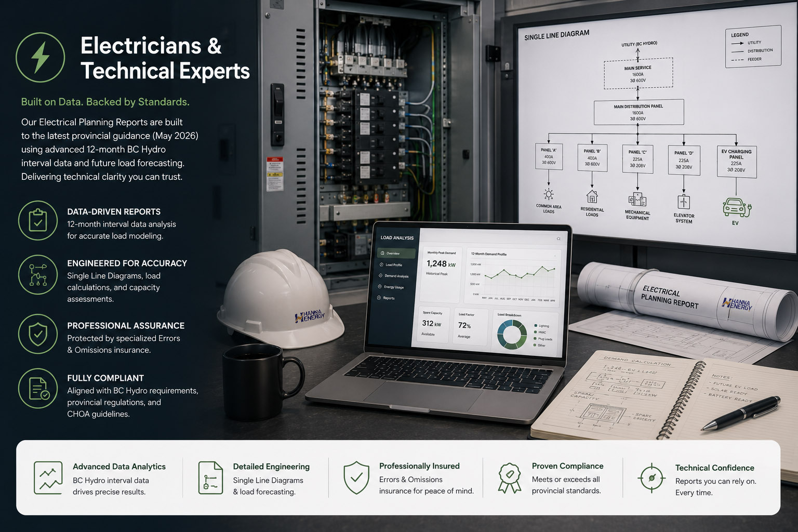Click the node diagram icon for Engineered for Accuracy
The height and width of the screenshot is (532, 798).
coord(38,275)
